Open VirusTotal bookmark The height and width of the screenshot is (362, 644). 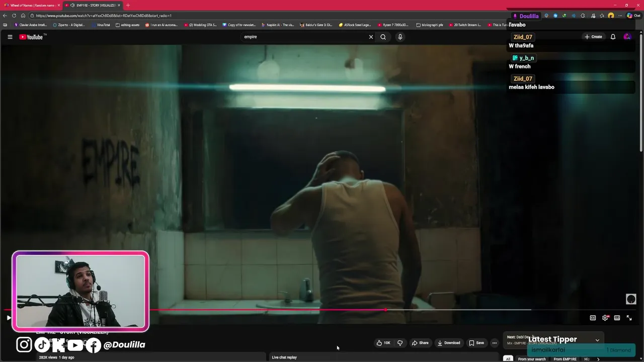coord(101,25)
